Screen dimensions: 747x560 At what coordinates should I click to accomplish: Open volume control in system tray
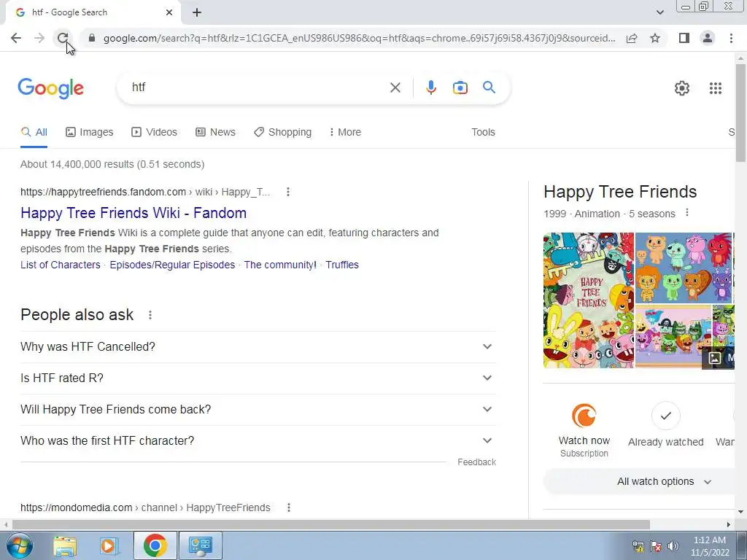click(x=673, y=546)
